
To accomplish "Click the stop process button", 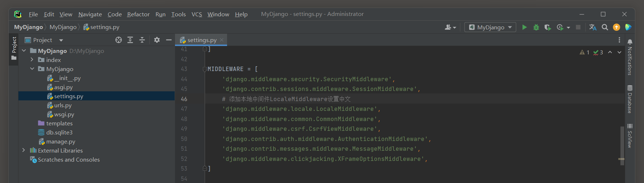I will coord(578,27).
